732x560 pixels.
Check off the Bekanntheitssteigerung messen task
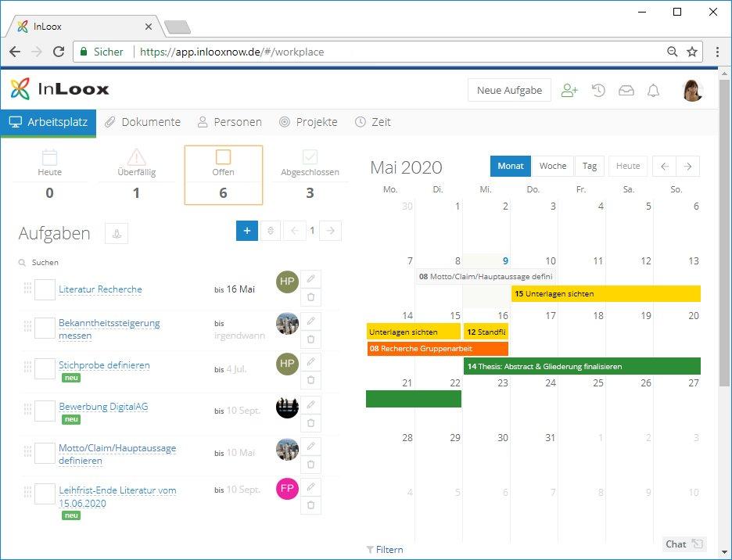pos(45,328)
